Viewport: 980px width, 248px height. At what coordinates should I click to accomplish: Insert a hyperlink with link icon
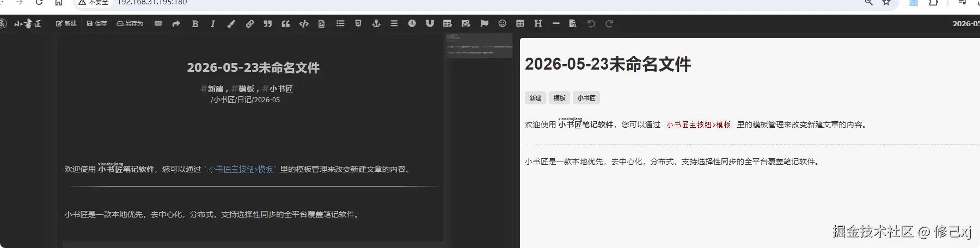[x=249, y=23]
